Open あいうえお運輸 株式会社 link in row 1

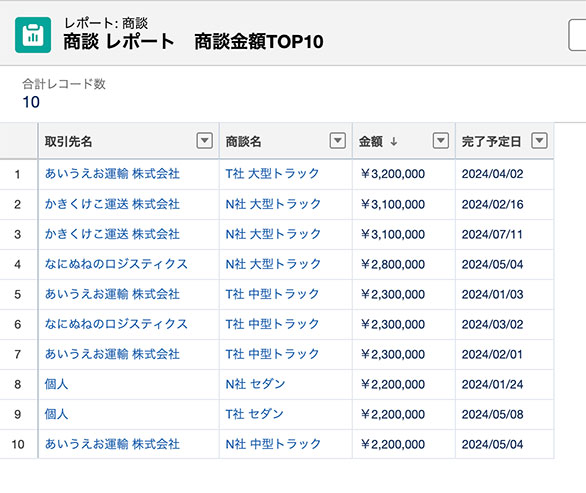[x=112, y=174]
